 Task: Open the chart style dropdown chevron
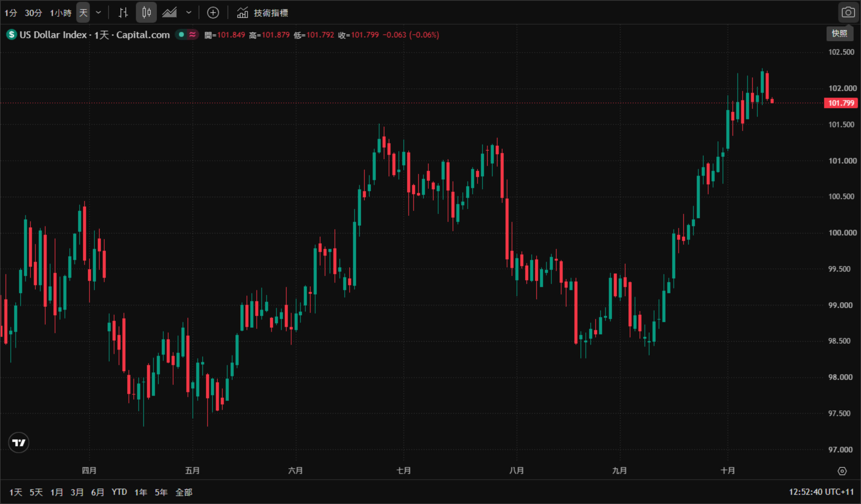click(x=188, y=13)
